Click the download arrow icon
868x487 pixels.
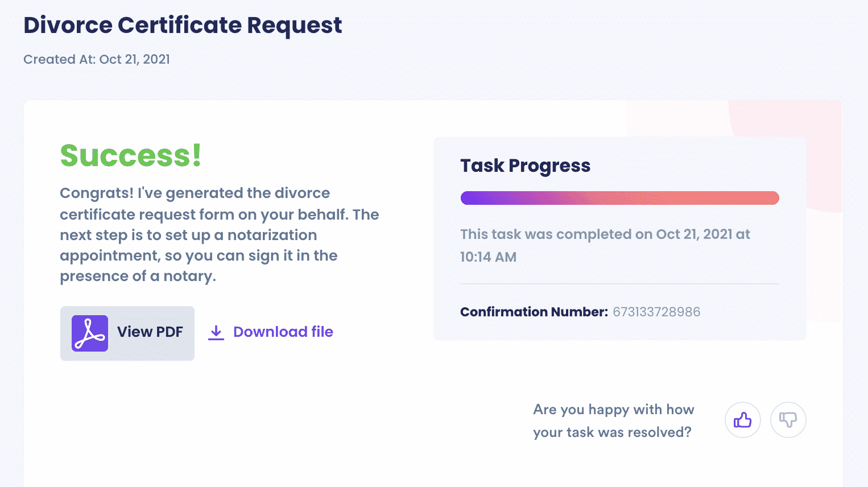click(216, 332)
